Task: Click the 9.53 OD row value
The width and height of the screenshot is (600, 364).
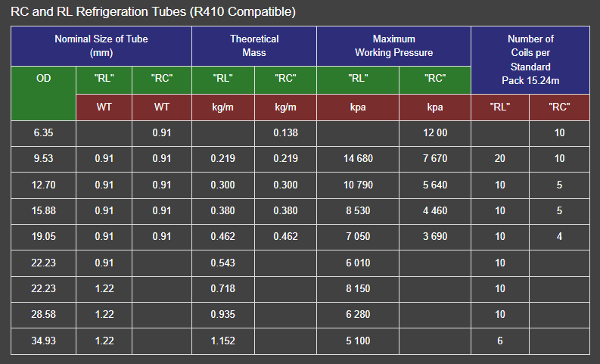Action: click(44, 158)
